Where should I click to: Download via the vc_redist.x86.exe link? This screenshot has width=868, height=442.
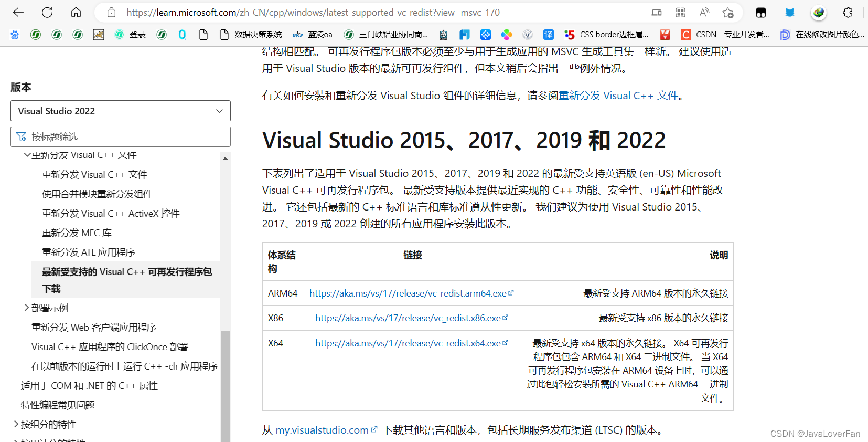[x=411, y=318]
